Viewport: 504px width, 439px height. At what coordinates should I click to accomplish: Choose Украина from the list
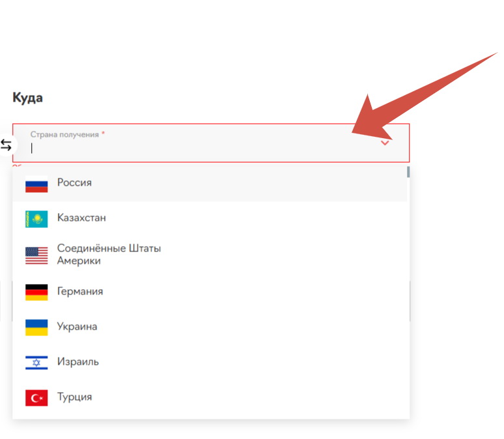pyautogui.click(x=77, y=327)
